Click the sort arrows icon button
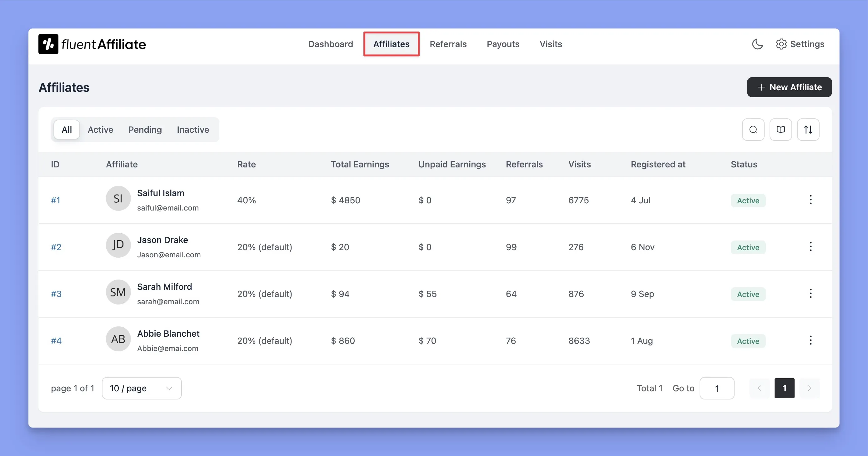 [808, 130]
